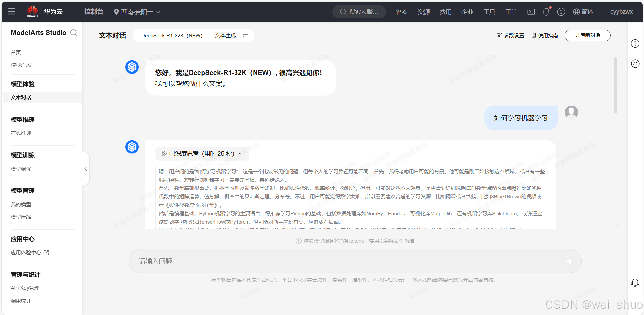
Task: Launch the CloudShell terminal icon
Action: point(531,12)
